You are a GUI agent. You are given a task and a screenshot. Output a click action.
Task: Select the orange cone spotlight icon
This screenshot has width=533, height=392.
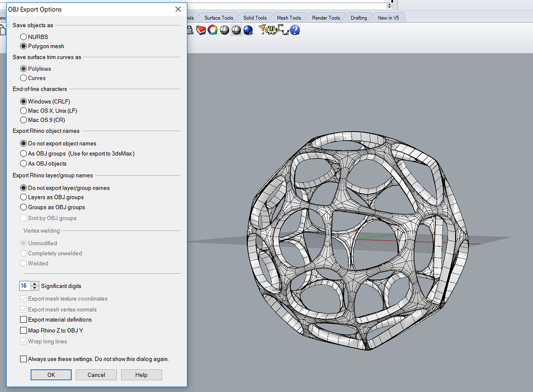[262, 30]
